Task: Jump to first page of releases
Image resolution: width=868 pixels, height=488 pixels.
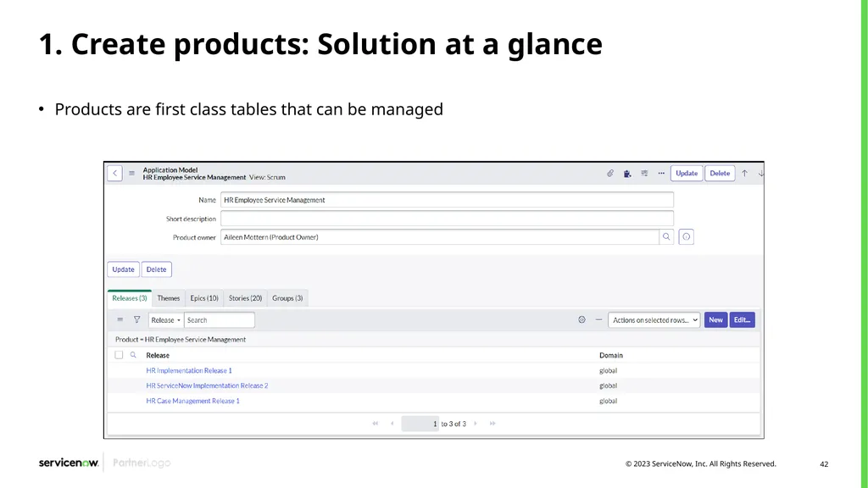Action: tap(376, 424)
